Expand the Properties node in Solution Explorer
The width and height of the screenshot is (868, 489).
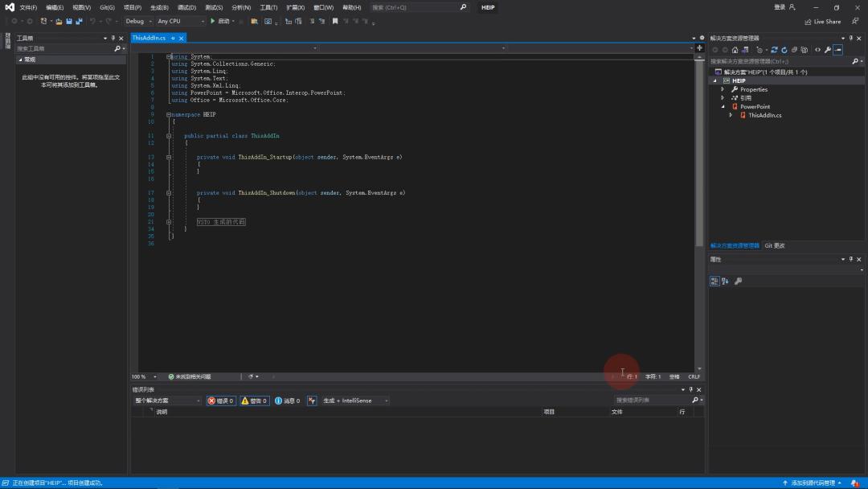723,89
